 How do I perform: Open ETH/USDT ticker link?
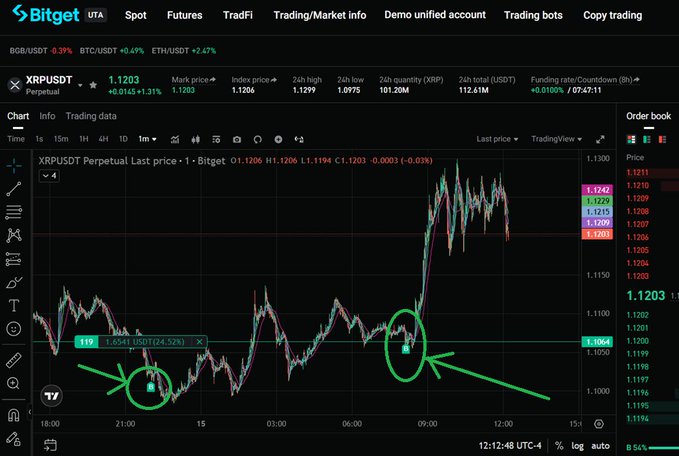[184, 51]
